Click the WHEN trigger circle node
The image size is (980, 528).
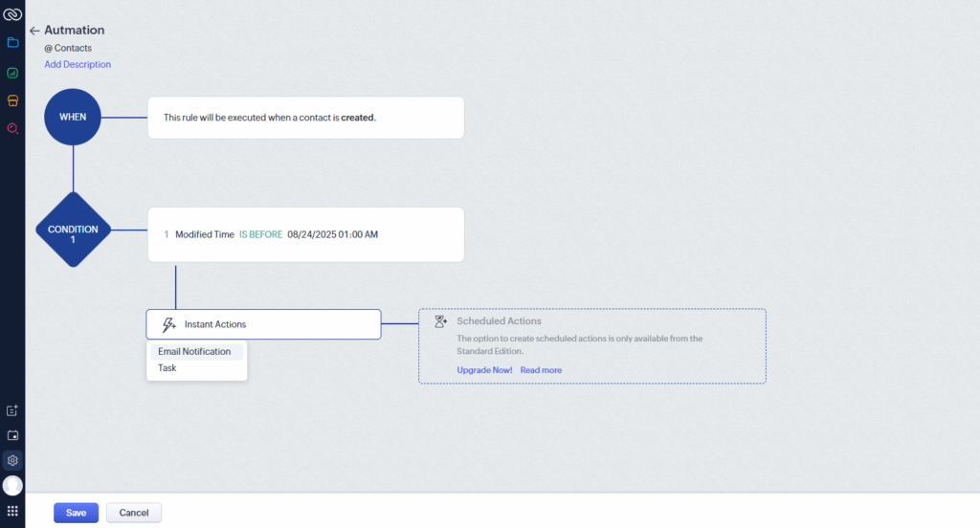(73, 118)
